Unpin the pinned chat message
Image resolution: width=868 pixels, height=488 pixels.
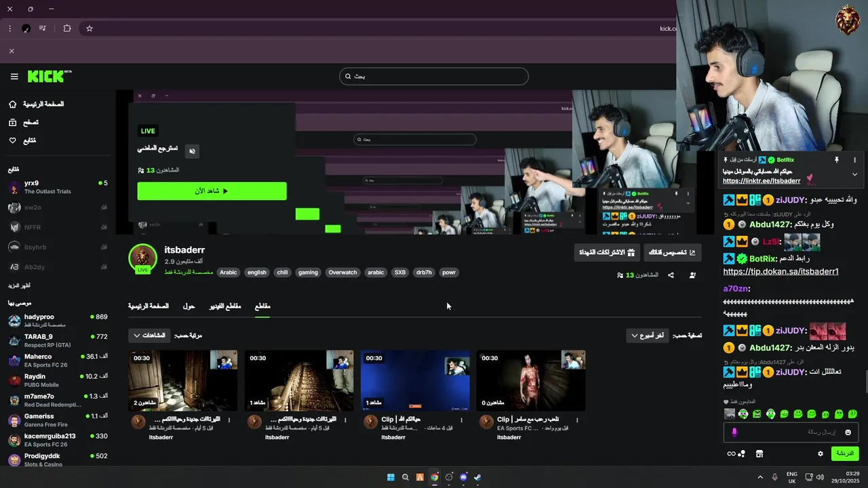(x=837, y=160)
